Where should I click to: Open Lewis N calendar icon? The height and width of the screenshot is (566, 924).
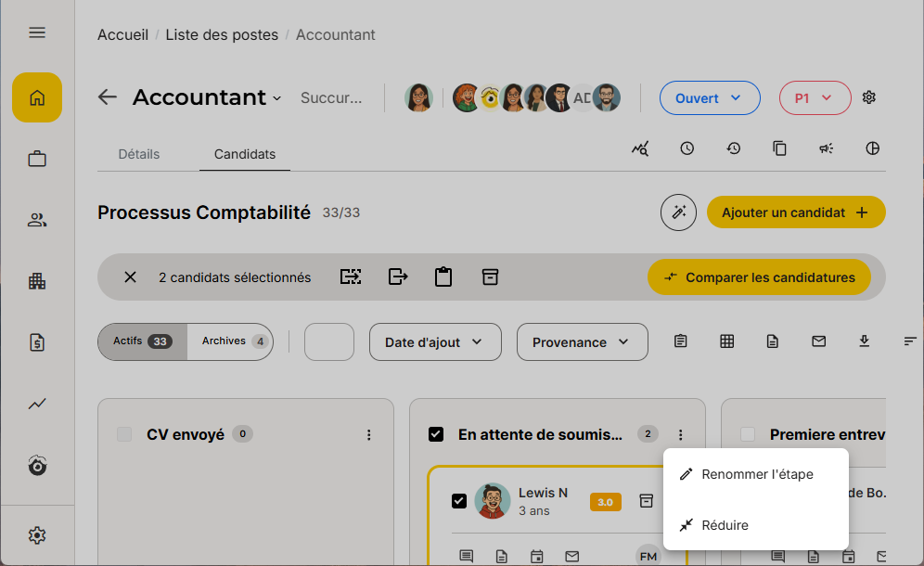(537, 556)
